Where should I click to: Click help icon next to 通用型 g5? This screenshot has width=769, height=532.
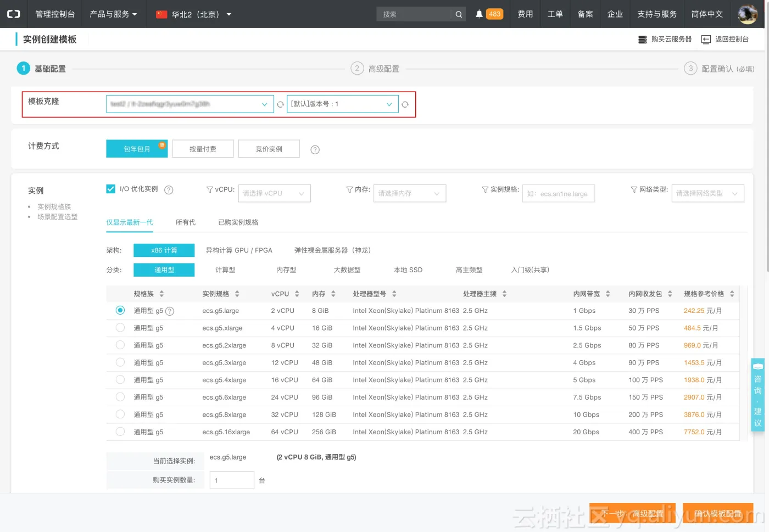click(170, 311)
